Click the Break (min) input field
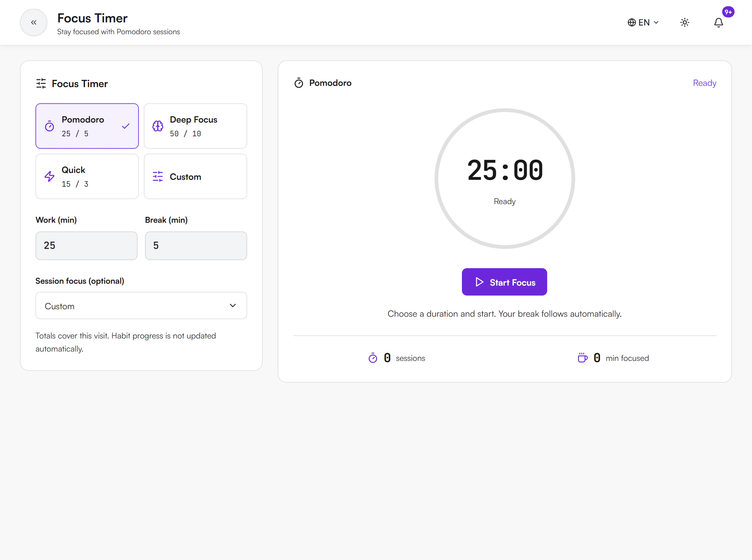This screenshot has height=560, width=752. 196,245
